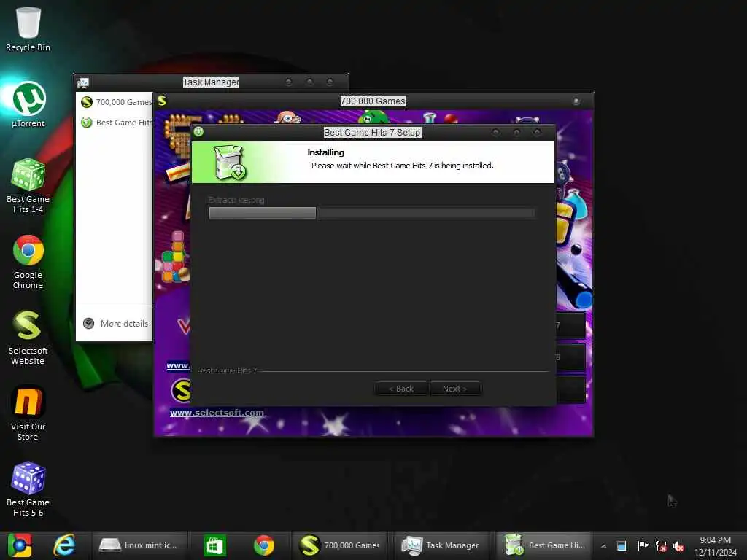
Task: Click the installer box icon in header
Action: tap(230, 163)
